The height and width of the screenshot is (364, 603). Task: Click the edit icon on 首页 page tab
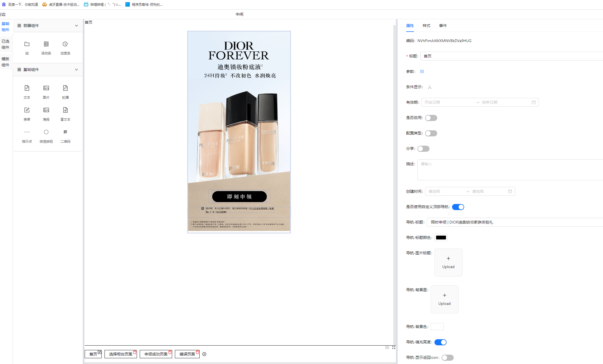100,352
